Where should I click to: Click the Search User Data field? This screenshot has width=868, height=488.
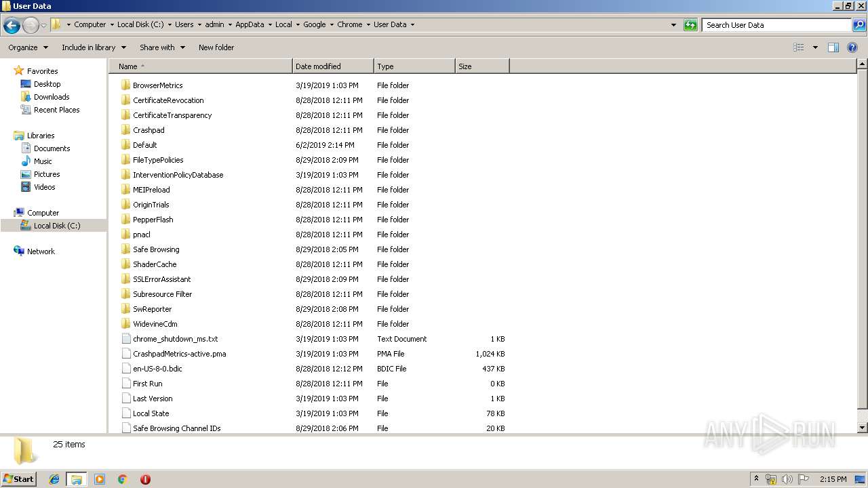(777, 25)
